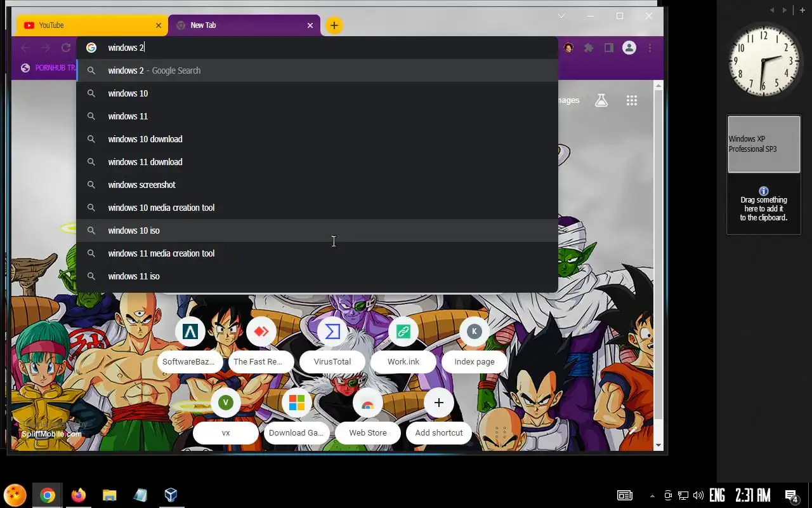The image size is (812, 508).
Task: Click the address bar containing 'windows 2'
Action: pyautogui.click(x=317, y=48)
